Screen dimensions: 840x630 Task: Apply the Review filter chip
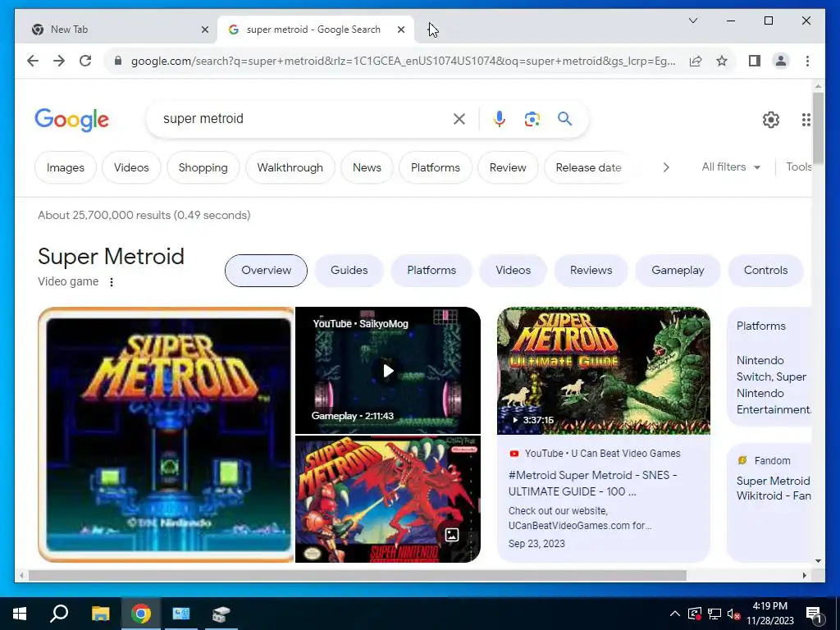[508, 167]
